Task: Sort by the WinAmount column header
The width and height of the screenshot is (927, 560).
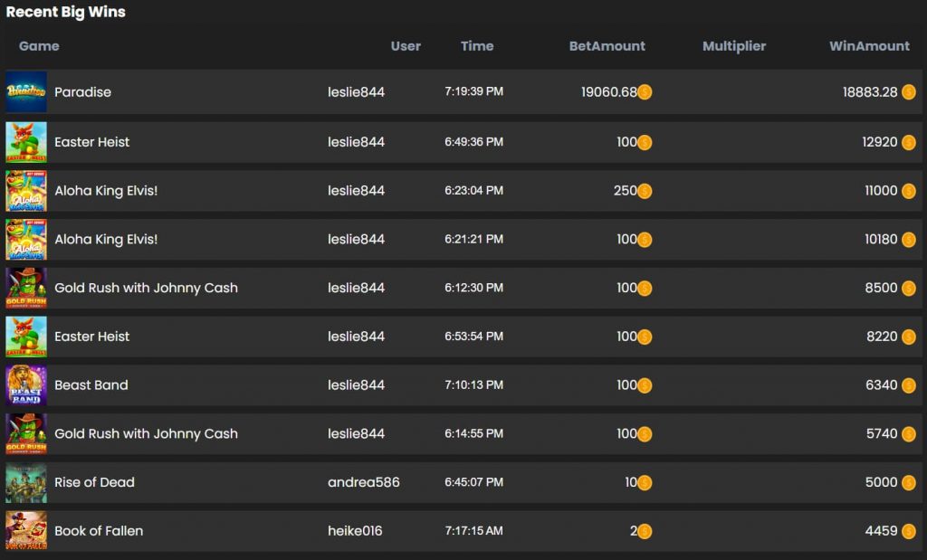Action: tap(869, 46)
